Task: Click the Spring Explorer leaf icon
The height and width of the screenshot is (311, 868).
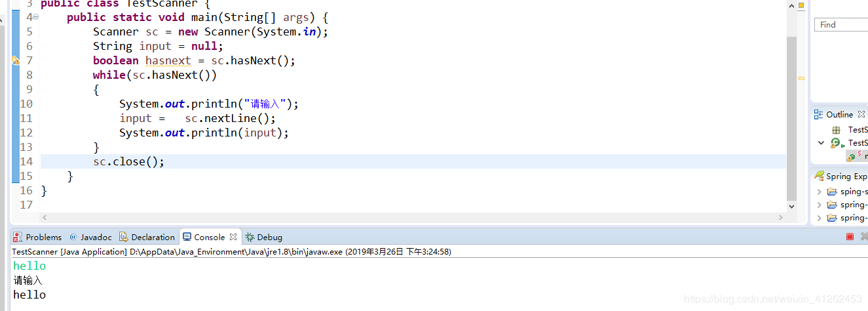Action: click(819, 176)
